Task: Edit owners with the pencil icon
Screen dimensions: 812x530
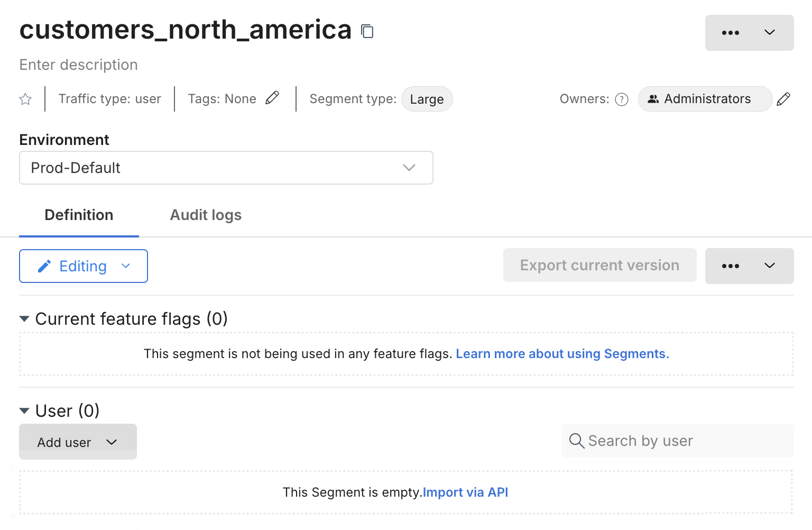Action: (783, 99)
